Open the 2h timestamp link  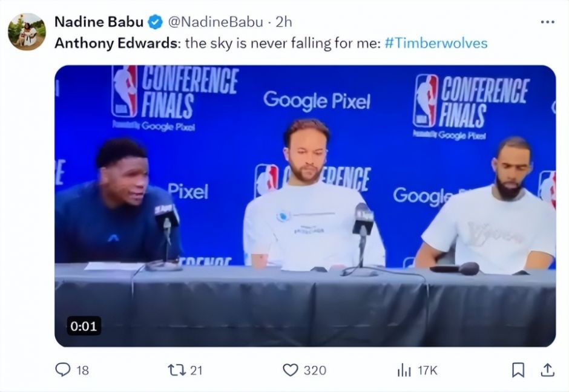pos(283,22)
